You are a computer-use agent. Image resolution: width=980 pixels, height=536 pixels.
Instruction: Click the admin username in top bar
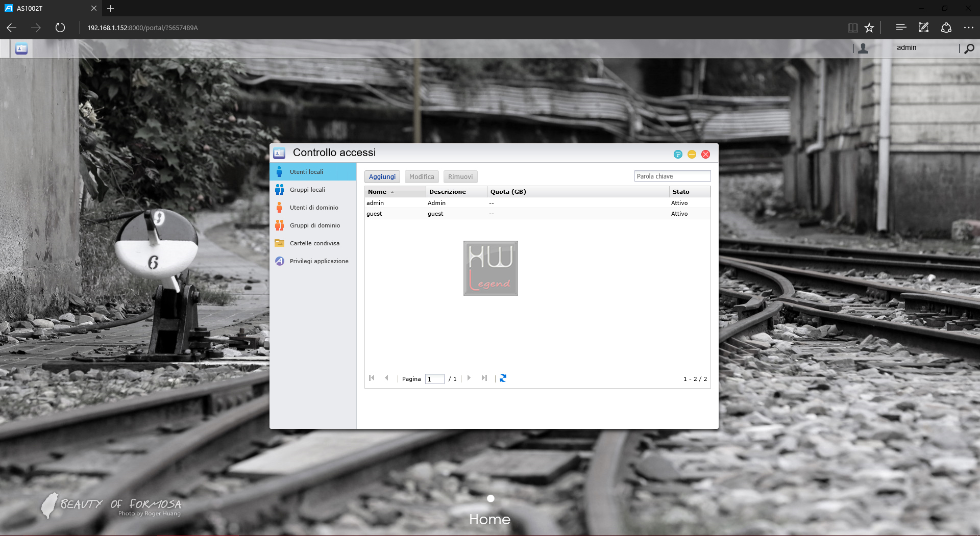[x=906, y=48]
